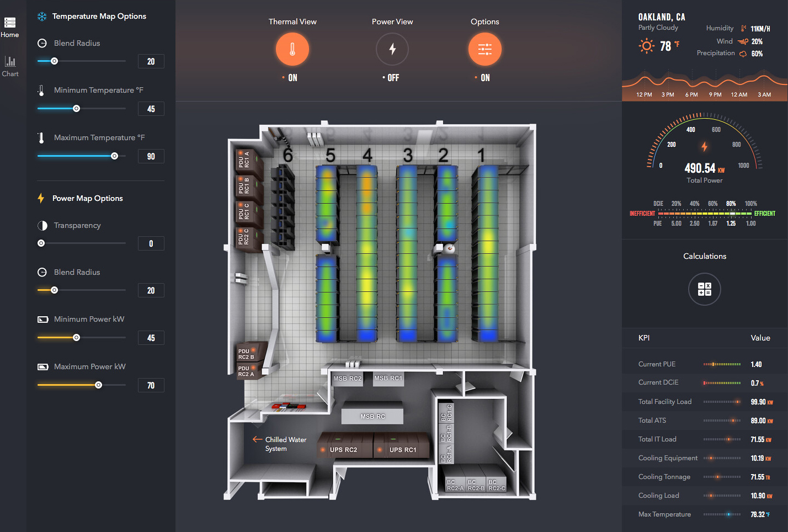Select the Current PUE row
This screenshot has height=532, width=788.
tap(704, 364)
